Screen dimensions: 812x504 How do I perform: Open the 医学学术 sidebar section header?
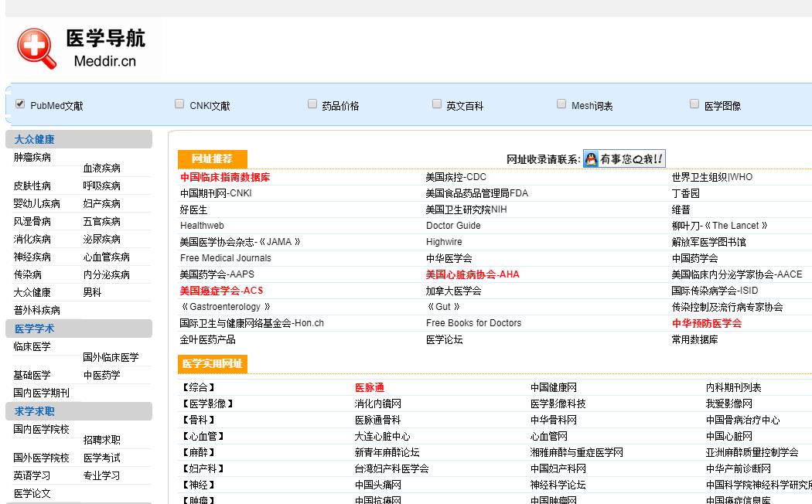point(79,329)
